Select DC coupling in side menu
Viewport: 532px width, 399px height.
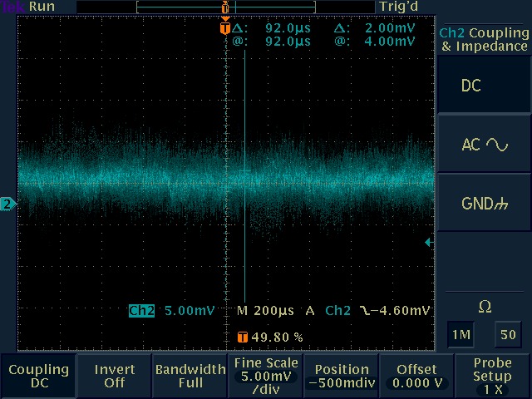[x=484, y=85]
